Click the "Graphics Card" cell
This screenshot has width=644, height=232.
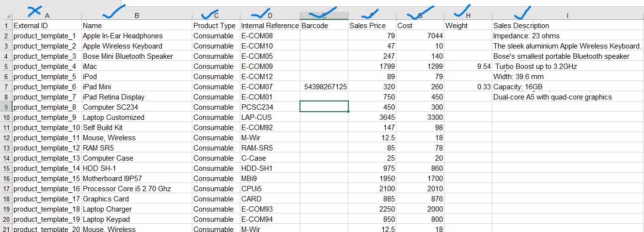point(137,199)
